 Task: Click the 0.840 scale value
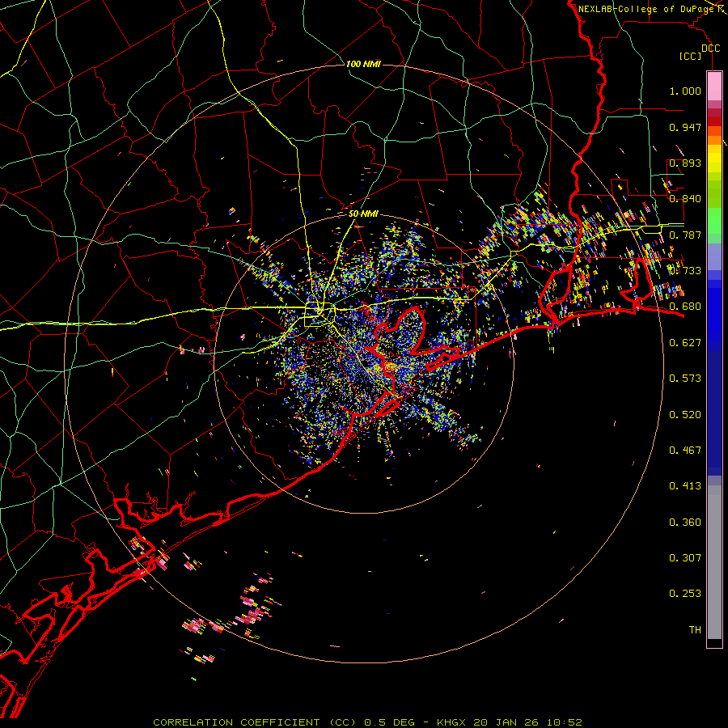(685, 199)
